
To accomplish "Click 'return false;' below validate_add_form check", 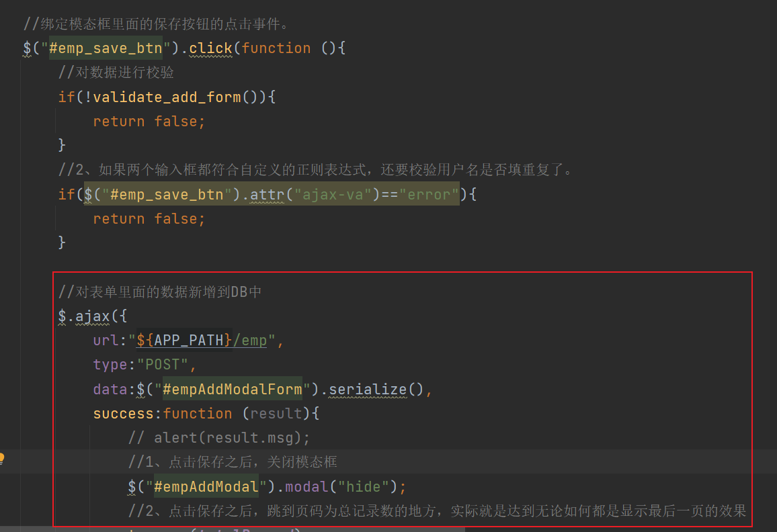I will click(149, 121).
